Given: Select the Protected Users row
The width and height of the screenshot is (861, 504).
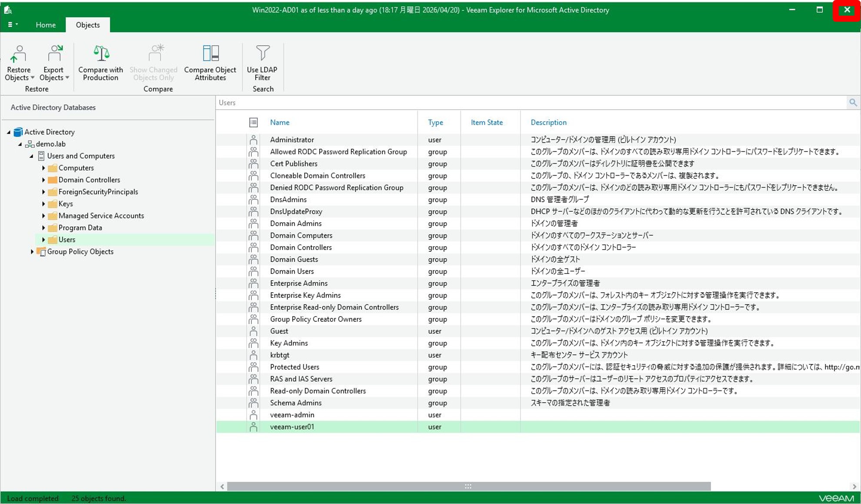Looking at the screenshot, I should [x=538, y=367].
